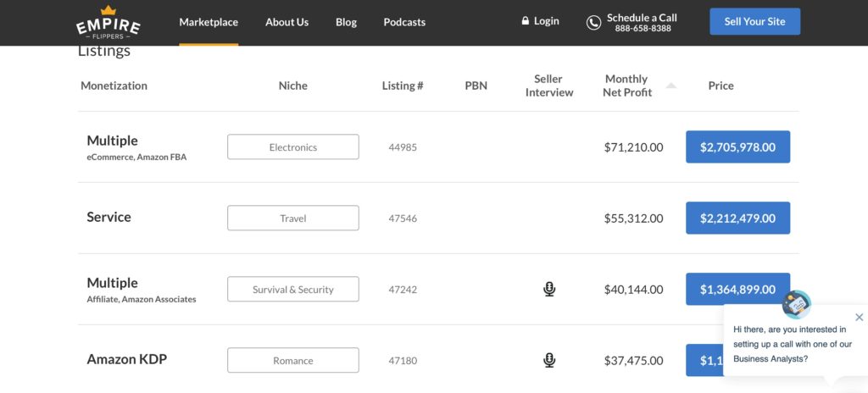Click the Service monetization label
Screen dimensions: 868x393
click(x=109, y=217)
